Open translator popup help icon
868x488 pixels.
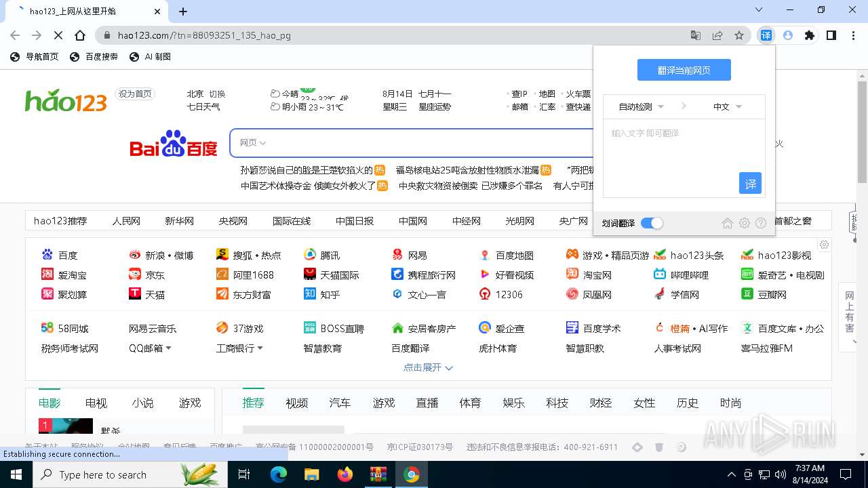761,223
